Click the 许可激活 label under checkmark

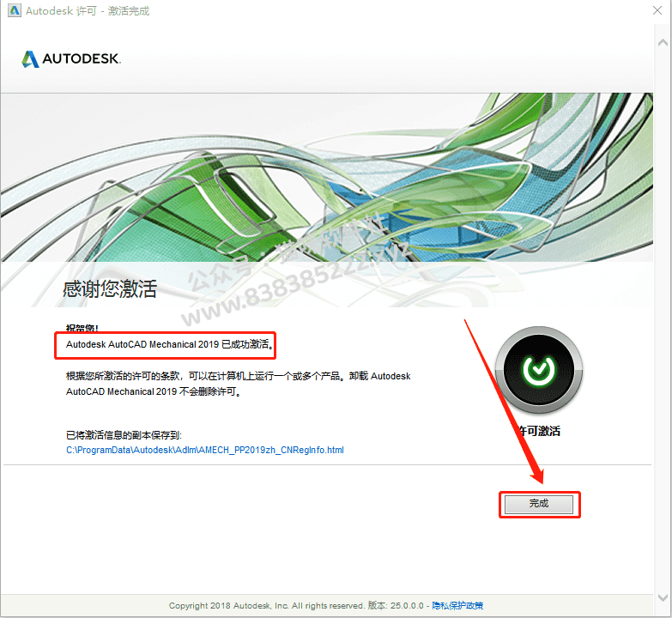coord(539,431)
